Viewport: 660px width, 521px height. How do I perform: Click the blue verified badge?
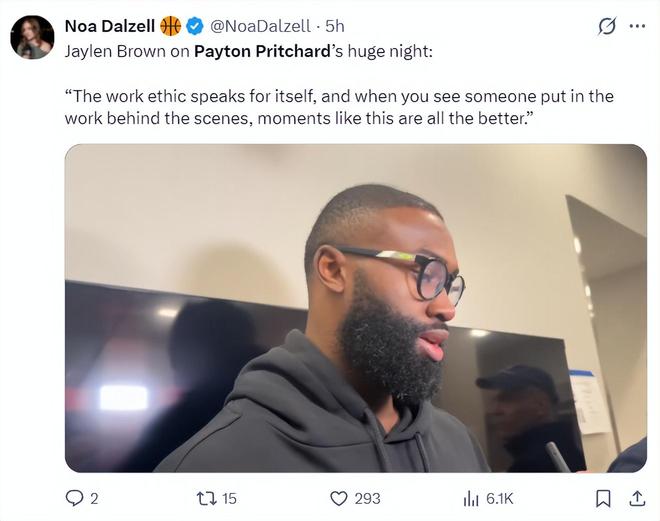[x=193, y=26]
